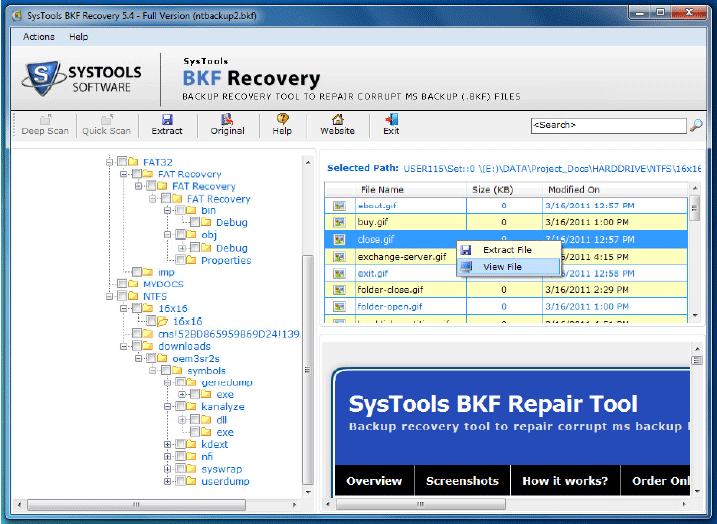Click the image icon beside close.gif
Image resolution: width=717 pixels, height=524 pixels.
[339, 239]
